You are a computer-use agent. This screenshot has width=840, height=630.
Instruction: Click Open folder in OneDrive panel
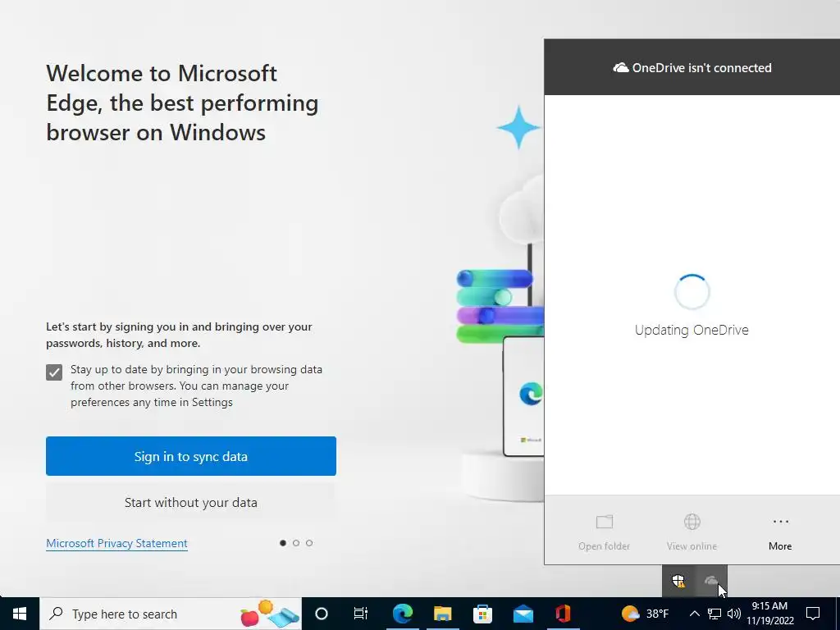[x=605, y=532]
